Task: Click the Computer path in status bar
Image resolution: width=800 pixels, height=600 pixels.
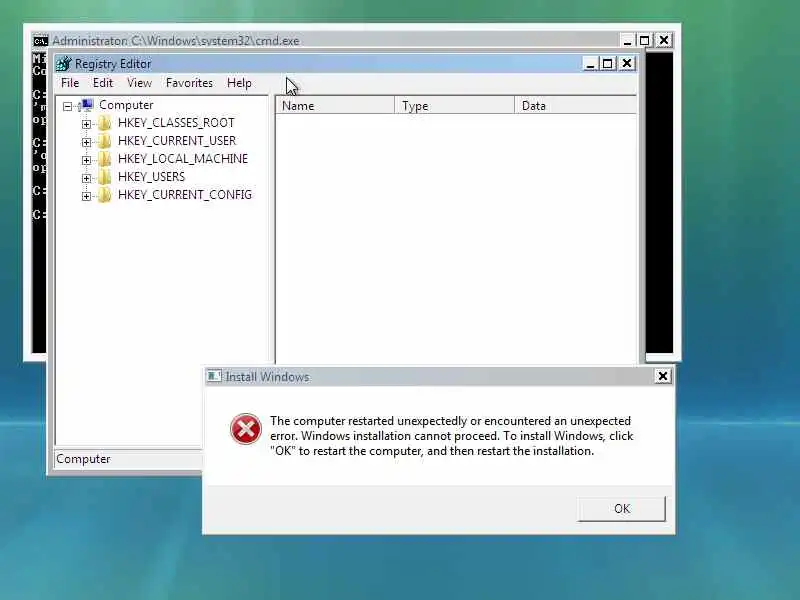Action: pyautogui.click(x=83, y=459)
